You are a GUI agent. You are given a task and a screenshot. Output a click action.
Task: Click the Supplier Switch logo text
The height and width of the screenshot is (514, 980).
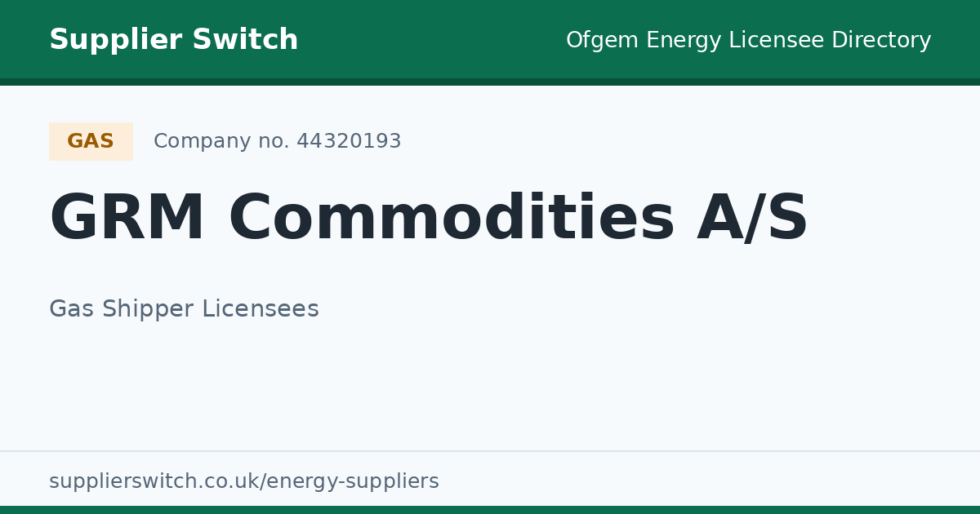click(x=173, y=40)
